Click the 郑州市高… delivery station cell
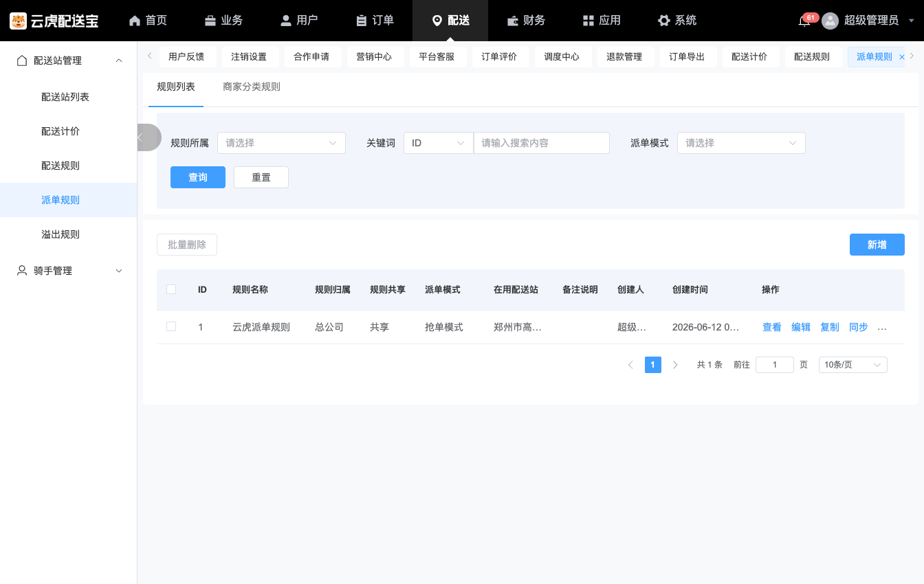 [518, 327]
